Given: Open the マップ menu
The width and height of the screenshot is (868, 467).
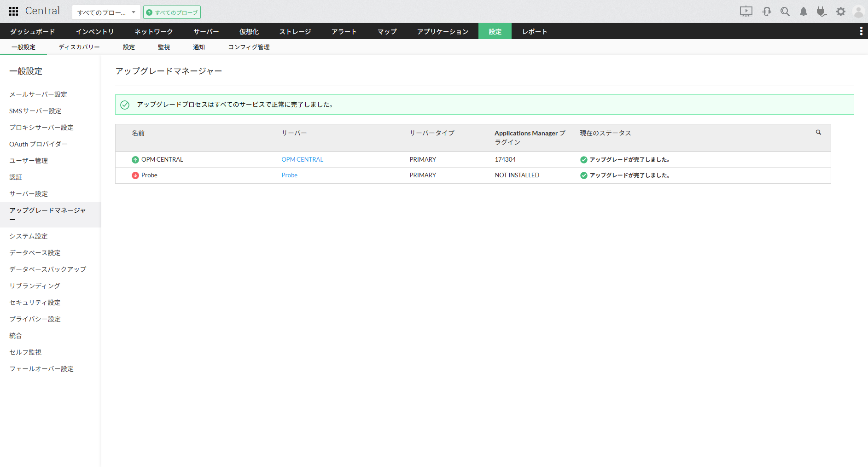Looking at the screenshot, I should tap(387, 31).
